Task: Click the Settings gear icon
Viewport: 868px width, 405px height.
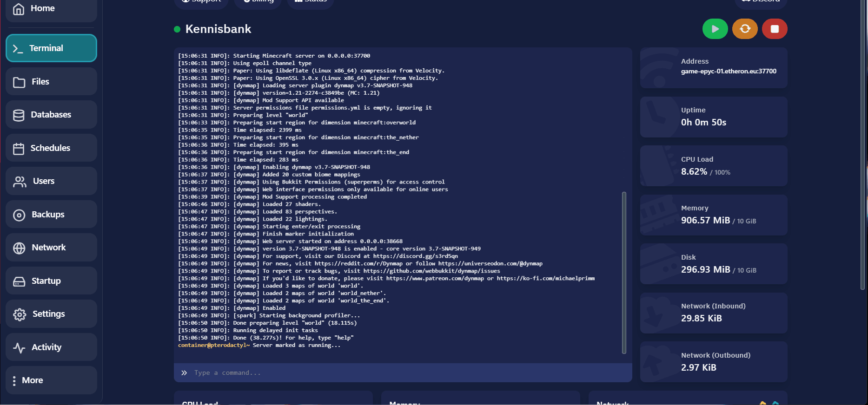Action: (20, 314)
